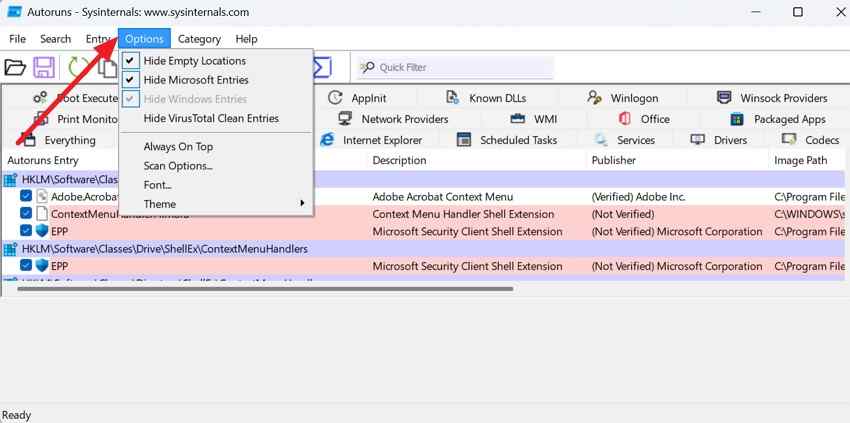850x423 pixels.
Task: Open the Network Providers tab
Action: pyautogui.click(x=393, y=119)
